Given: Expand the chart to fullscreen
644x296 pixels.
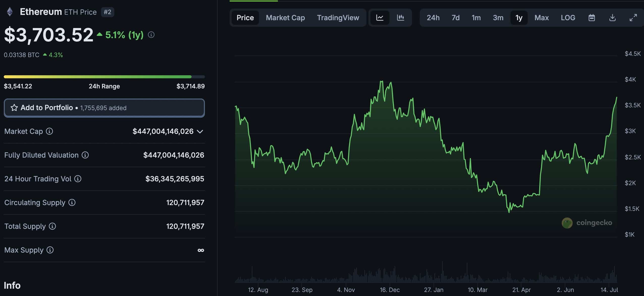Looking at the screenshot, I should [x=633, y=18].
